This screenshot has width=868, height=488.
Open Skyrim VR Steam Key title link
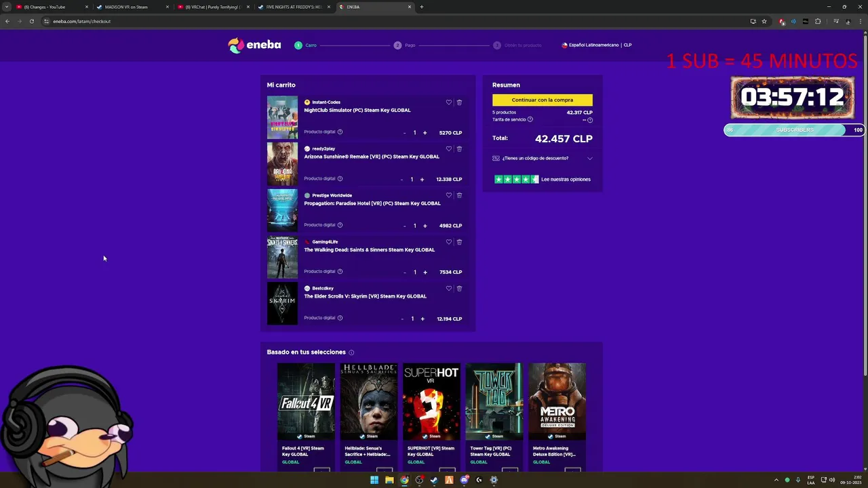click(365, 296)
